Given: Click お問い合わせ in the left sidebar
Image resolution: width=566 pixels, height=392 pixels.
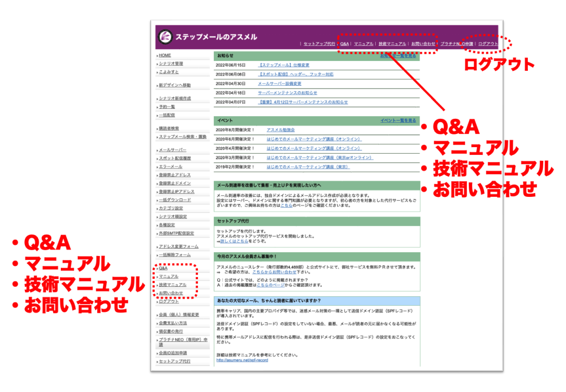Looking at the screenshot, I should coord(171,293).
